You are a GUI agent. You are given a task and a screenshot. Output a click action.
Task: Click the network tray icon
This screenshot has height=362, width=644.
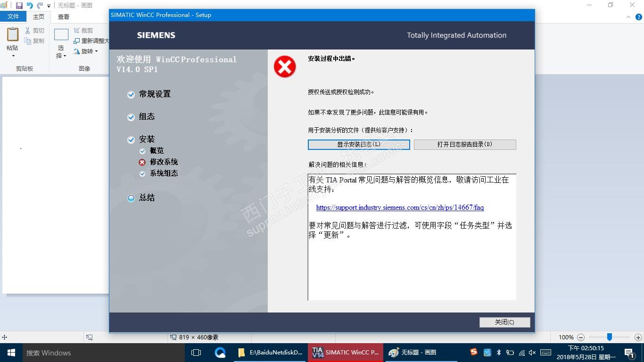[x=522, y=353]
